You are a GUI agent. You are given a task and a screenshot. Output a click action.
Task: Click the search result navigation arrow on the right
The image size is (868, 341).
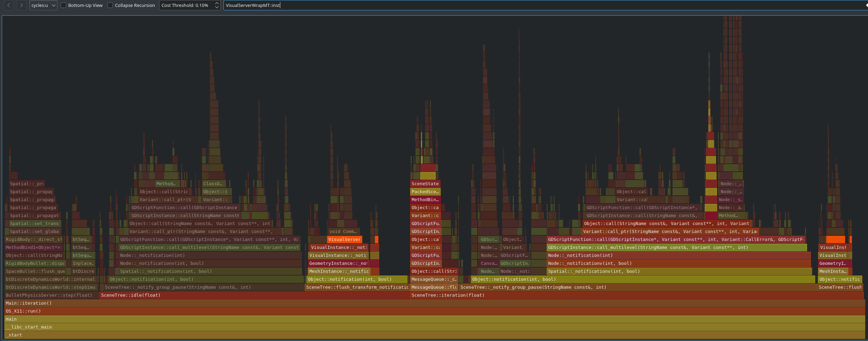865,5
